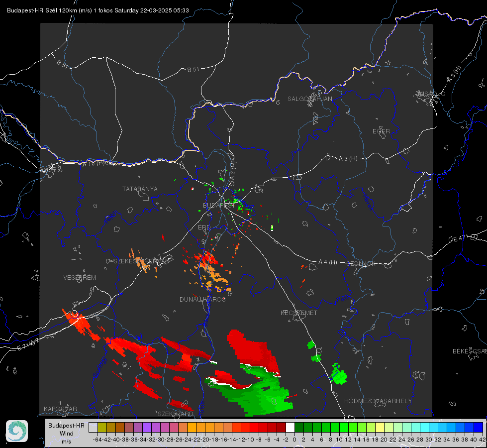Click the 'A 2 (H)' route label
487x448 pixels.
(233, 171)
